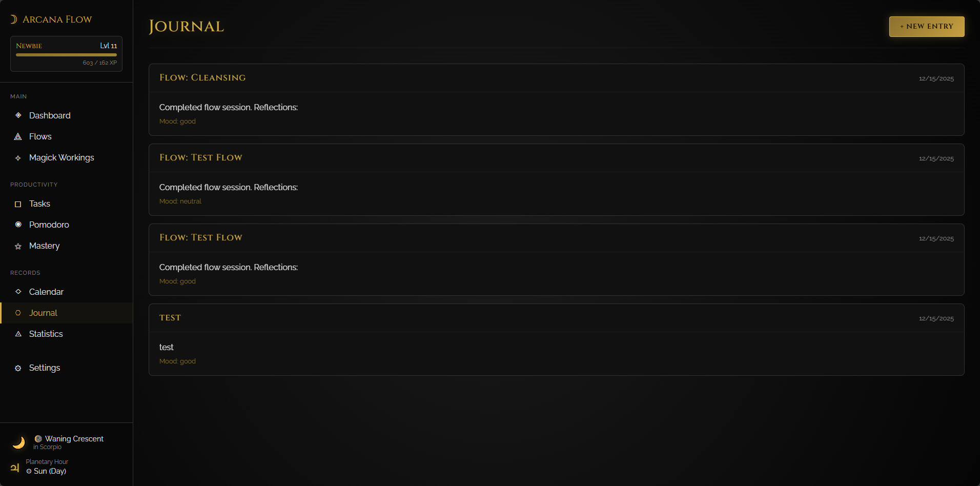The image size is (980, 486).
Task: Open the Pomodoro section
Action: click(67, 225)
